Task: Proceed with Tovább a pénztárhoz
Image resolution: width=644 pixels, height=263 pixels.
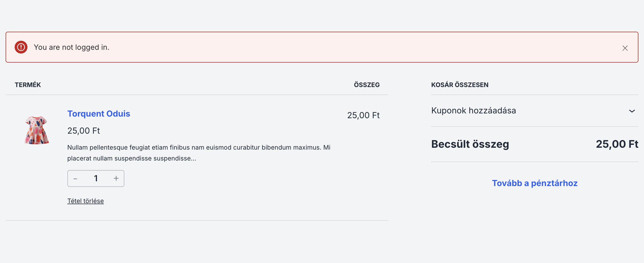Action: click(x=535, y=183)
